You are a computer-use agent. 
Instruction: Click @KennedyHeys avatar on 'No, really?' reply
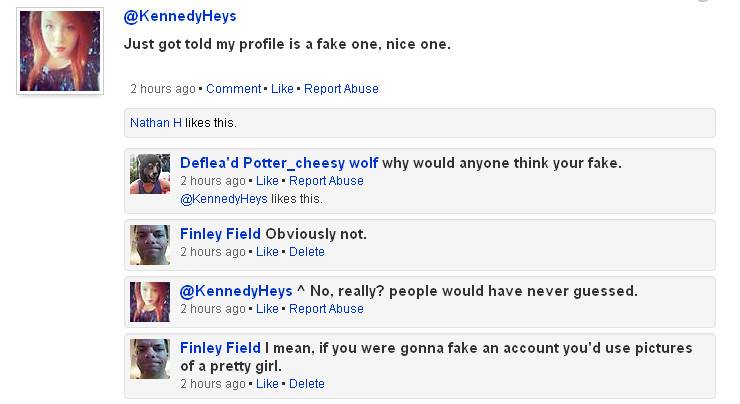coord(150,302)
